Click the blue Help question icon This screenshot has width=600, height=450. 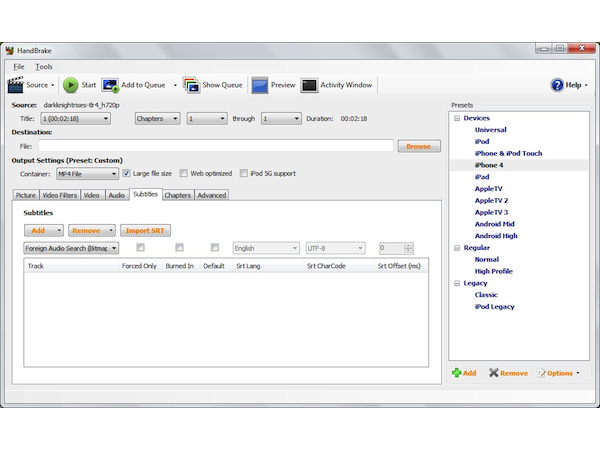pyautogui.click(x=557, y=85)
